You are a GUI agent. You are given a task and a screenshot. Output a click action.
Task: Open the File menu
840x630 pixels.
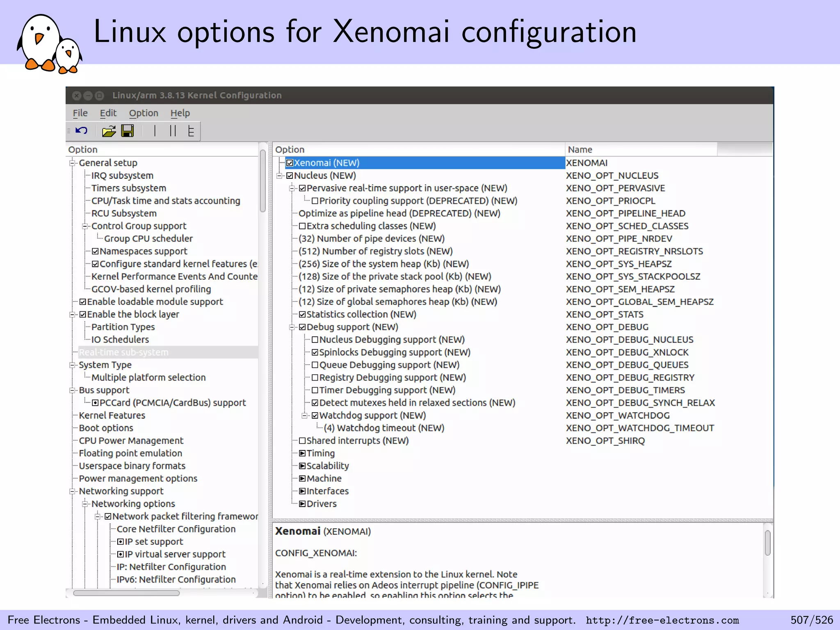80,113
